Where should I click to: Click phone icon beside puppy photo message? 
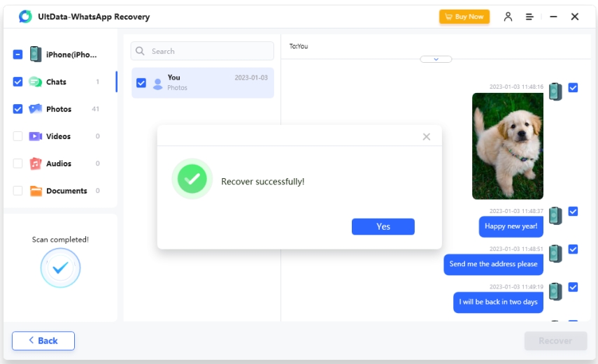[x=555, y=92]
